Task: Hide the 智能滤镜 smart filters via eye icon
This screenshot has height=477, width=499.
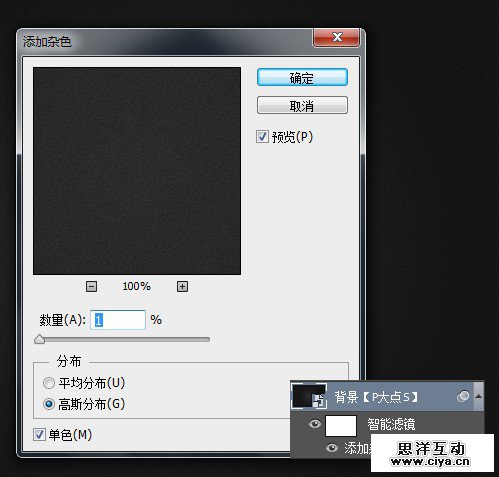Action: coord(315,424)
